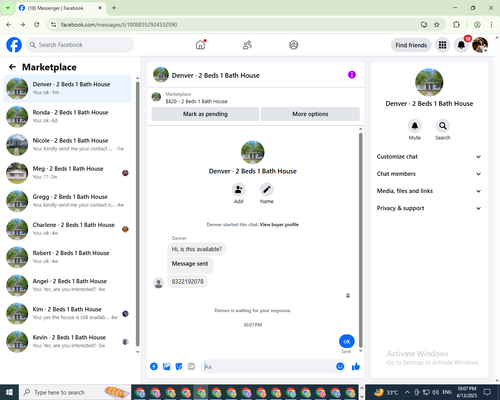Open the Meg - 2 Beds 1 Bath House chat
The image size is (500, 400).
68,173
